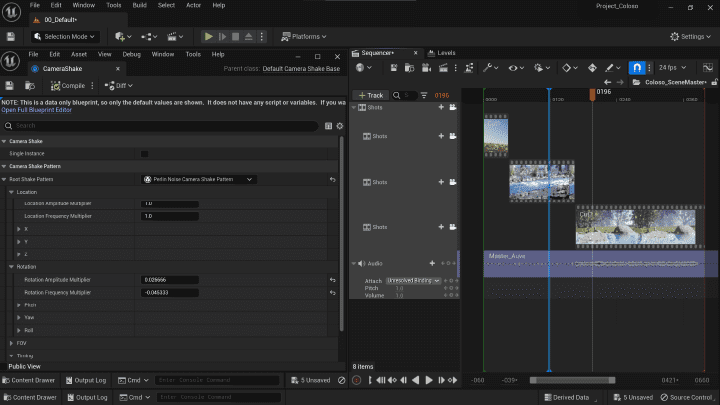The image size is (720, 405).
Task: Open Full Blueprint Editor link
Action: click(x=36, y=110)
